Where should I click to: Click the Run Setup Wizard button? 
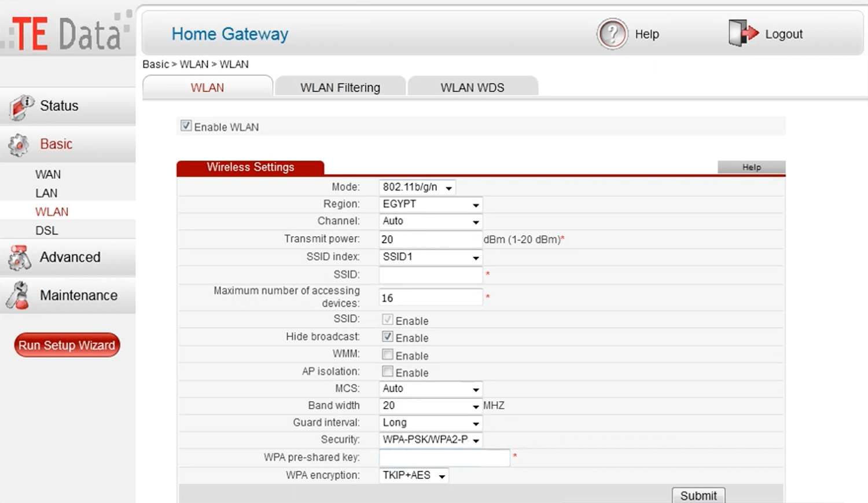point(67,346)
